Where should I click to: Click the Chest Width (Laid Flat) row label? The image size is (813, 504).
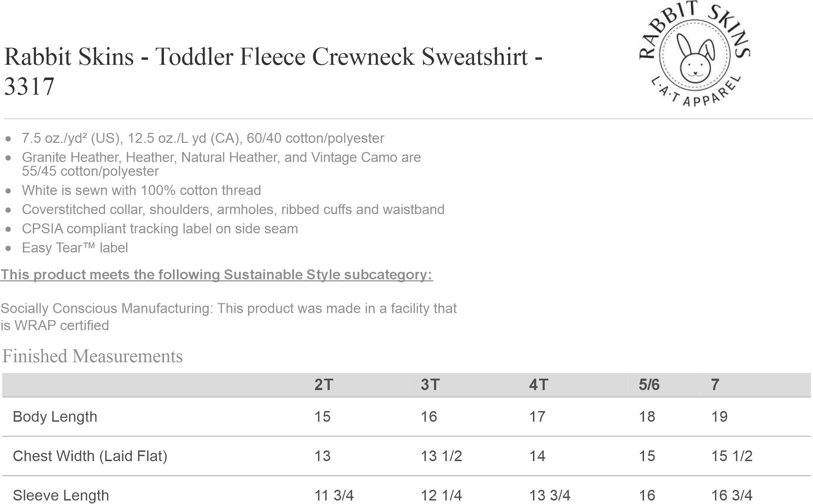(x=90, y=456)
